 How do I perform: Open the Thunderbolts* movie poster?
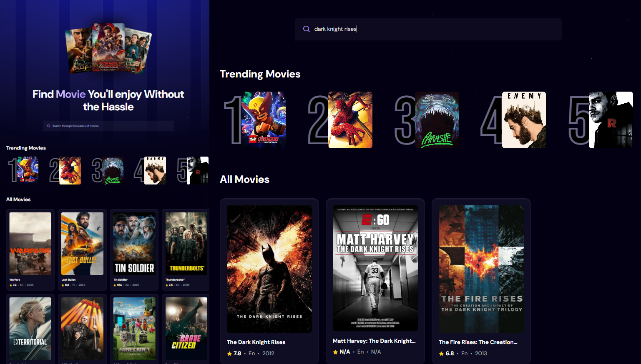(x=186, y=244)
